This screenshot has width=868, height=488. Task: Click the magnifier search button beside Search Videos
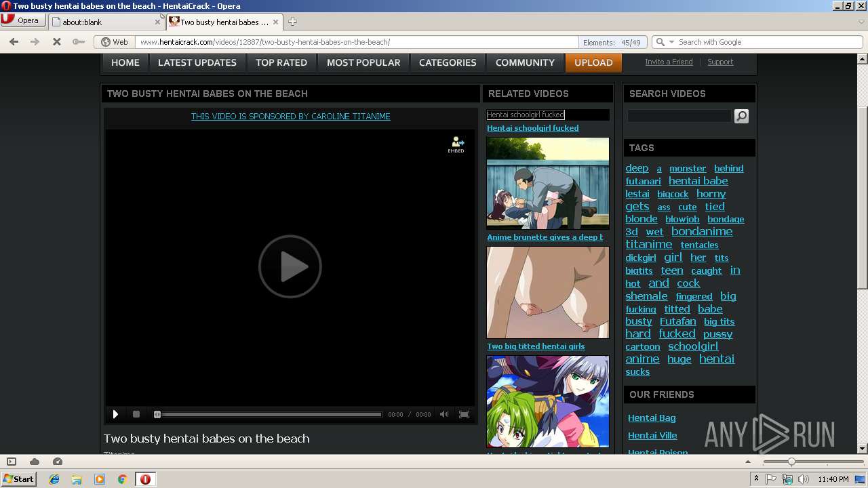coord(741,116)
